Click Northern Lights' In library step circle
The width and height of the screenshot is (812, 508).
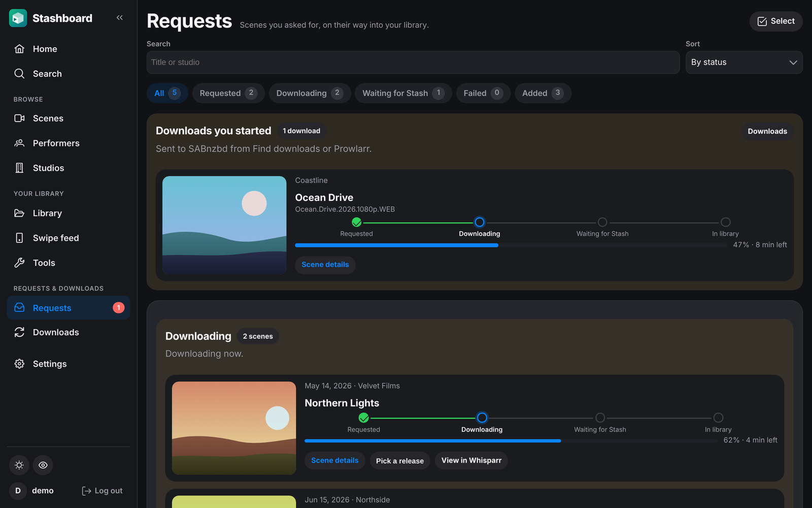click(718, 418)
